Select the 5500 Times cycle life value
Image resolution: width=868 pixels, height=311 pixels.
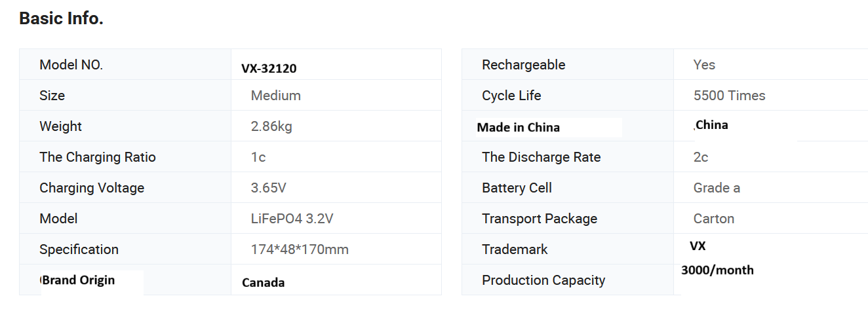[729, 96]
